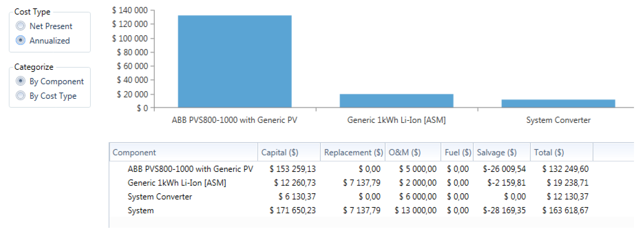Click the System Converter axis label
Viewport: 644px width, 234px height.
558,120
